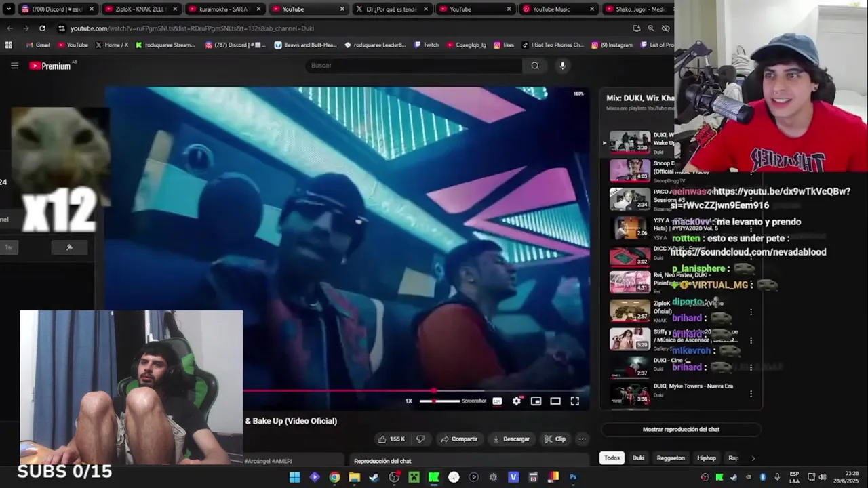Click the Compartir share button
The height and width of the screenshot is (488, 868).
coord(459,439)
